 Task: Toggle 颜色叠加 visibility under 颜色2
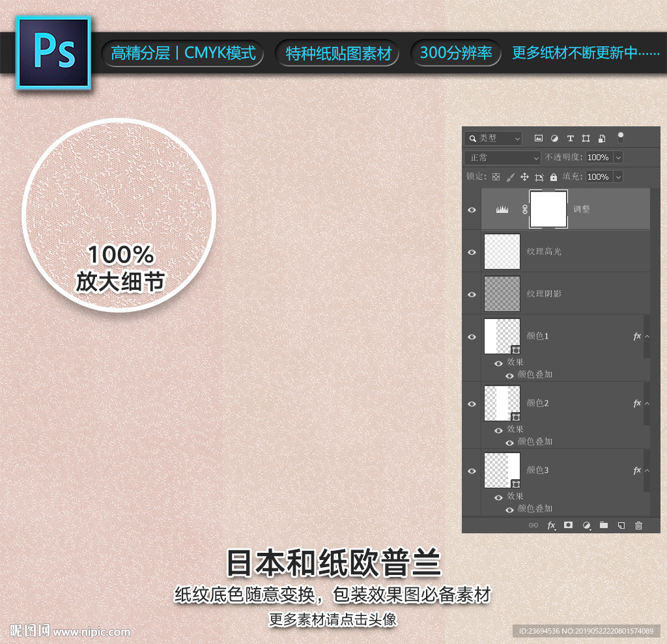tap(509, 443)
